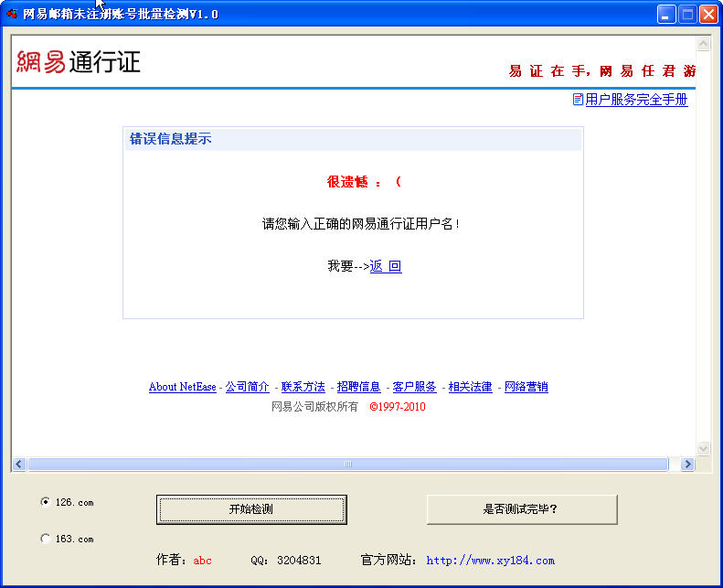
Task: Click the 请您输入正确的网易通行证用户名 message
Action: tap(361, 224)
